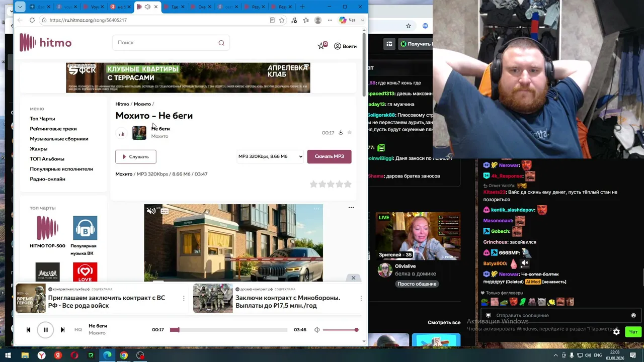Switch to the Яндекс 'не б' tab
644x362 pixels.
120,7
